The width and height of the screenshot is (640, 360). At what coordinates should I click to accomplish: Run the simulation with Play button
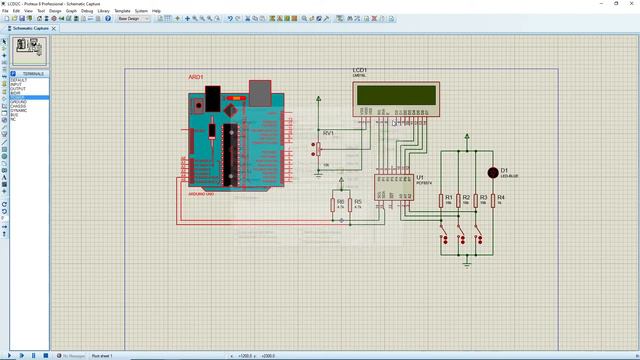point(9,356)
